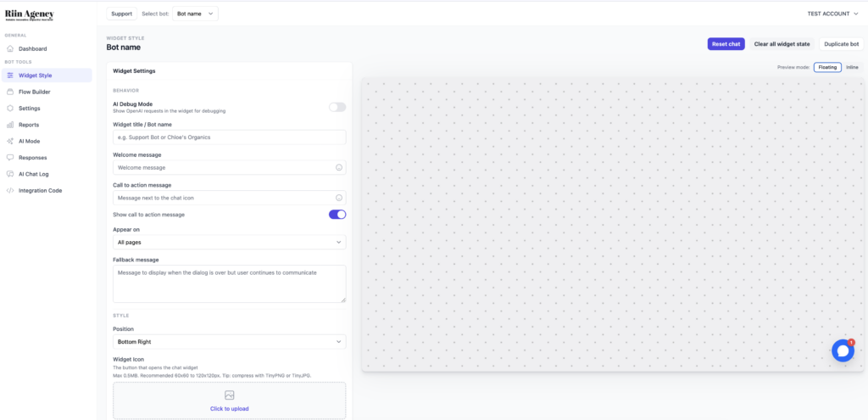This screenshot has height=420, width=868.
Task: Open the Select bot dropdown
Action: pos(195,14)
